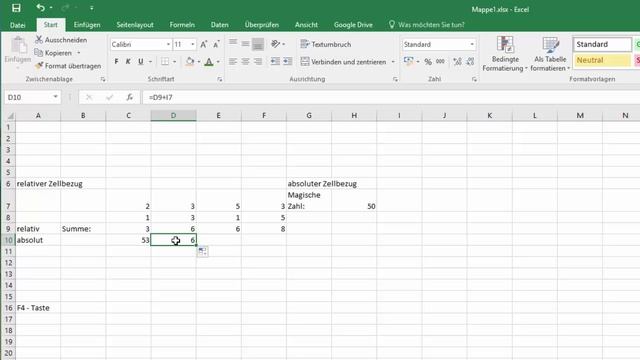Open Zwischenablage dialog launcher
Screen dimensions: 640x360
[x=102, y=79]
